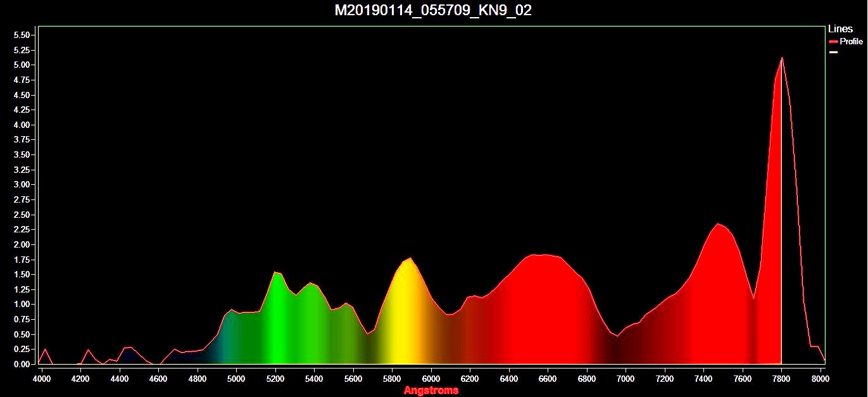Select the 5.00 y-axis tick label

point(21,65)
